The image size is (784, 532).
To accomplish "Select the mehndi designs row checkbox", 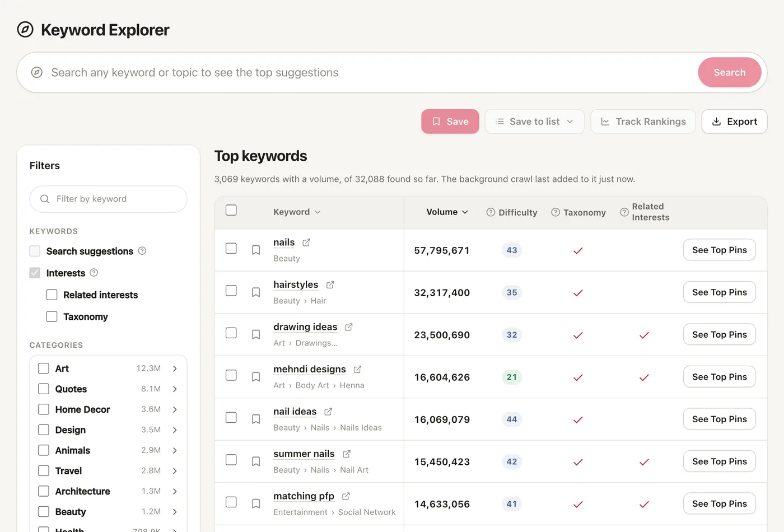I will pos(231,375).
